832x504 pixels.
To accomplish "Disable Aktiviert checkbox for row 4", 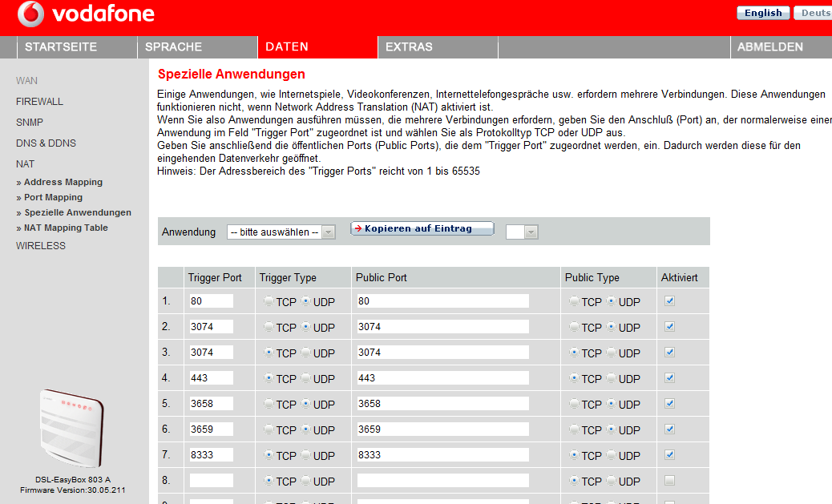I will (669, 378).
